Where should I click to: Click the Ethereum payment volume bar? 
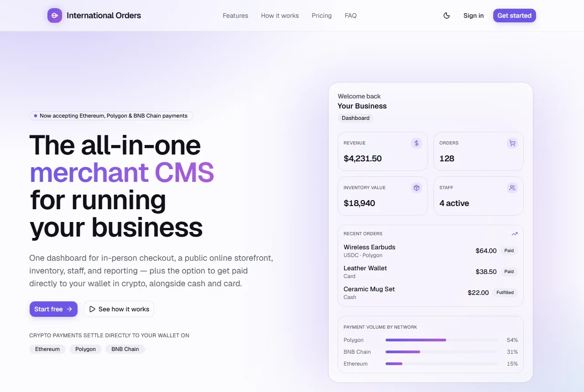442,364
